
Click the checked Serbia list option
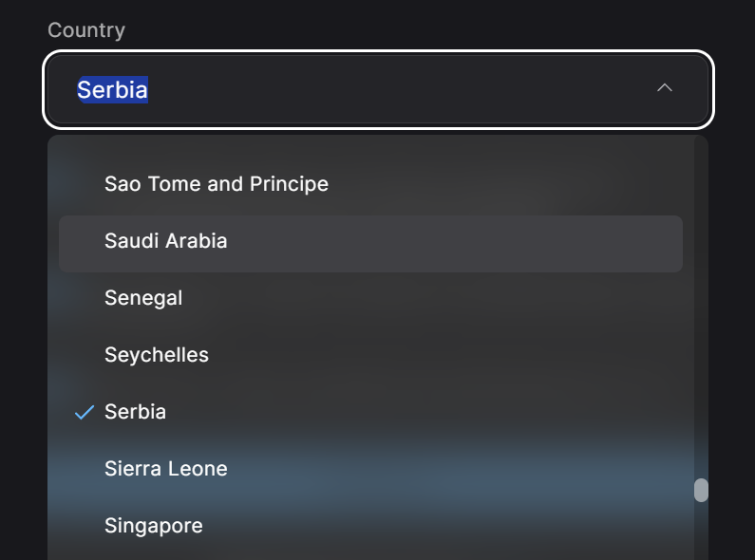point(136,412)
